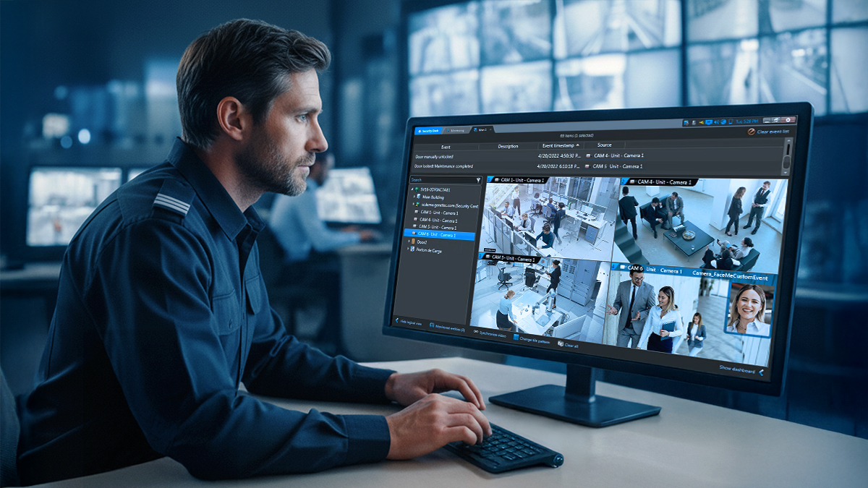Expand the Porton de Carga node
The image size is (868, 488).
coord(408,249)
